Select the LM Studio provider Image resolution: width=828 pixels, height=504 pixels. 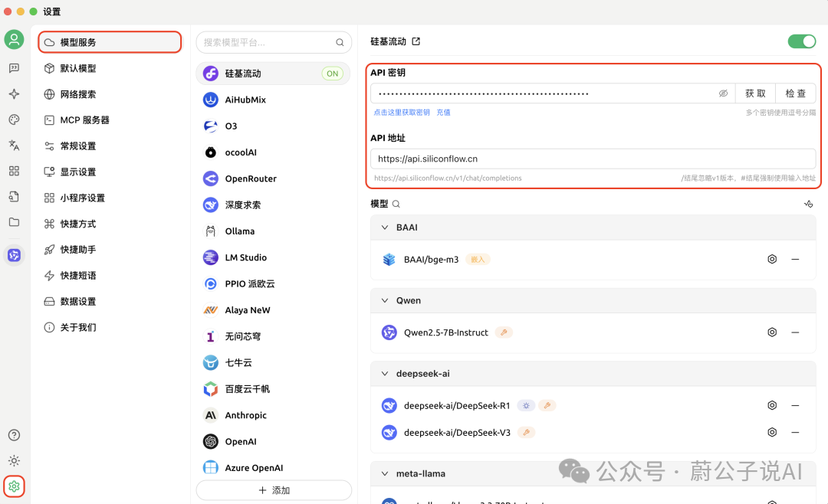tap(273, 257)
